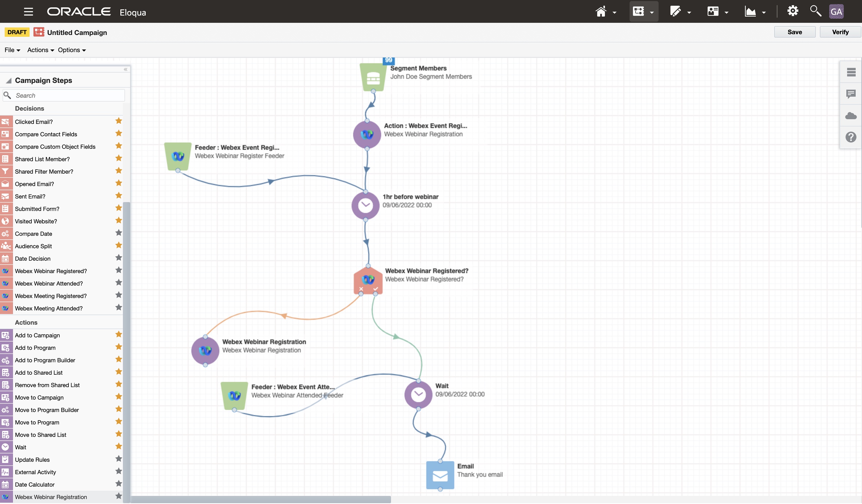Open the 1hr before webinar wait step
862x504 pixels.
(x=365, y=204)
